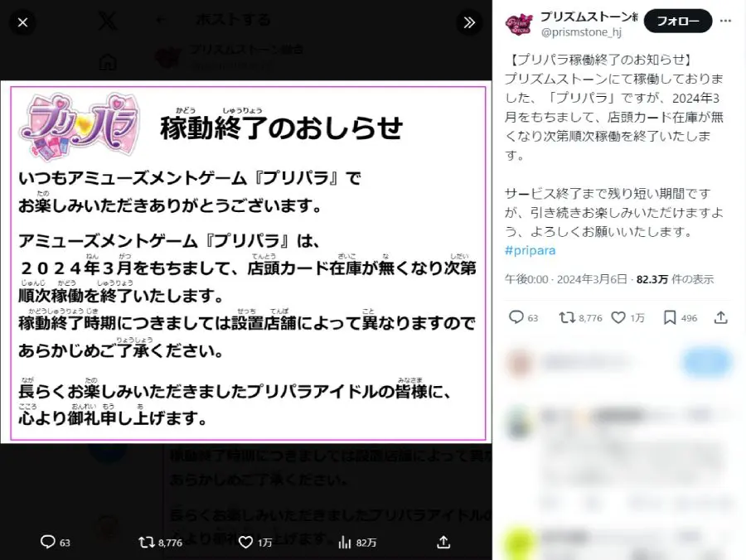This screenshot has height=560, width=746.
Task: Open the three-dot more options menu
Action: [x=725, y=21]
